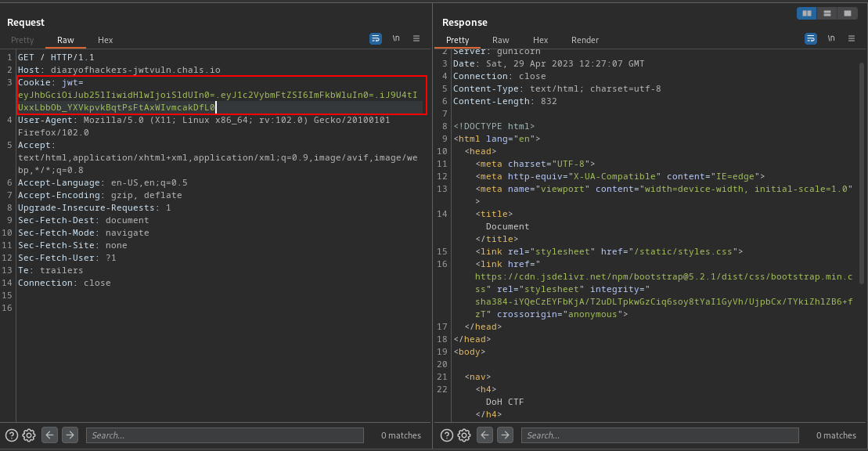Image resolution: width=868 pixels, height=451 pixels.
Task: Toggle word wrap in the Request panel
Action: (x=376, y=38)
